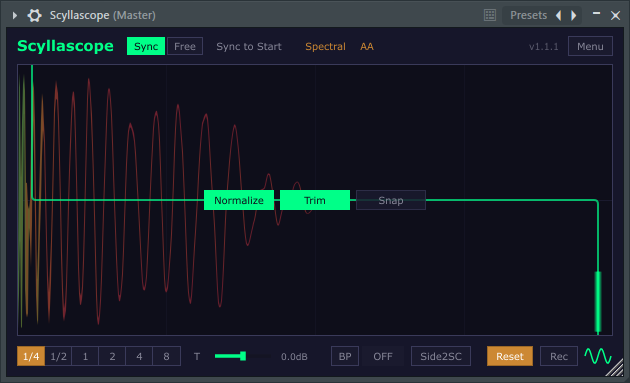Open the preset grid browser icon
Screen dimensions: 630x383
pyautogui.click(x=490, y=15)
